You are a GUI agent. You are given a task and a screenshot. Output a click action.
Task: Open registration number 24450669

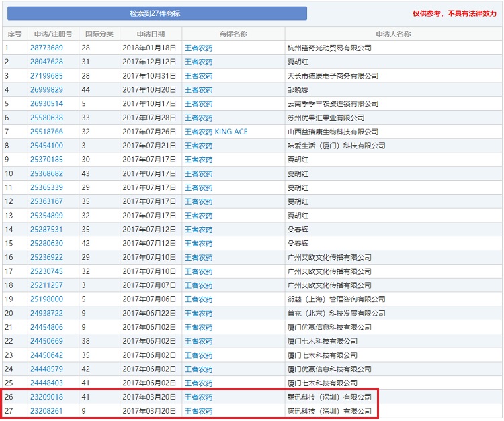(46, 341)
